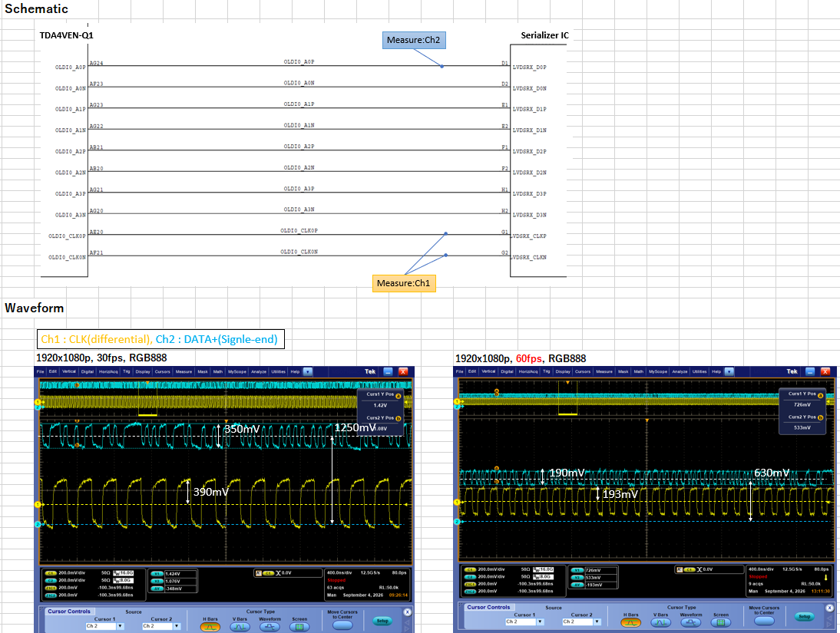
Task: Open Utilities menu in right 60fps scope window
Action: tap(699, 371)
